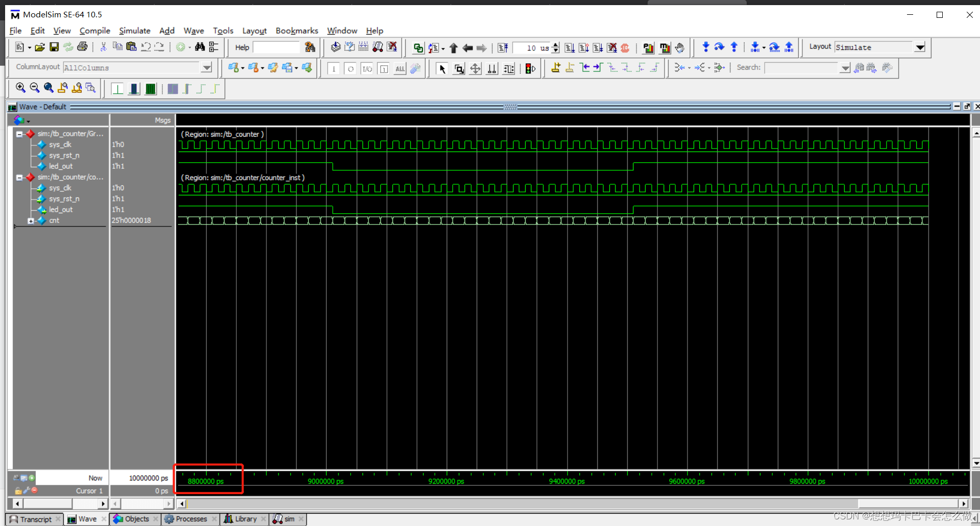
Task: Click the signal names pane scroll-right arrow
Action: click(103, 504)
